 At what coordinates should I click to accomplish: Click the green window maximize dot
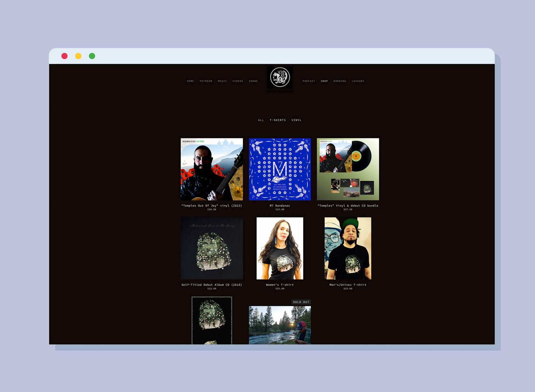[x=92, y=56]
